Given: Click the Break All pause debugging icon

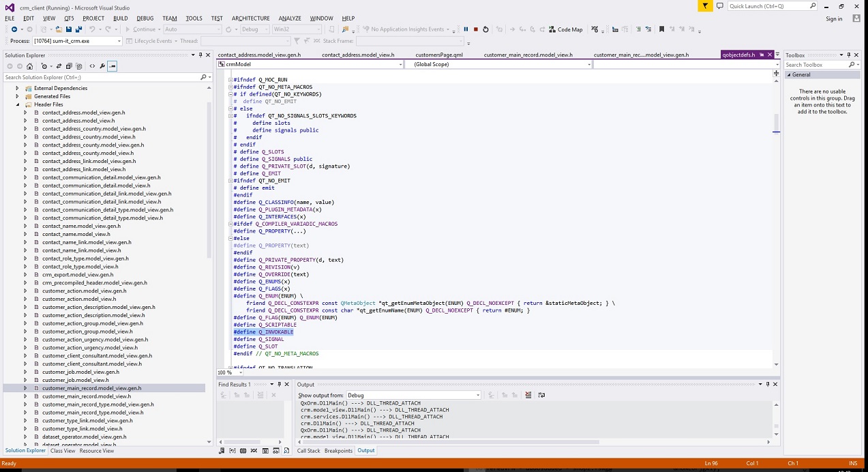Looking at the screenshot, I should (466, 29).
